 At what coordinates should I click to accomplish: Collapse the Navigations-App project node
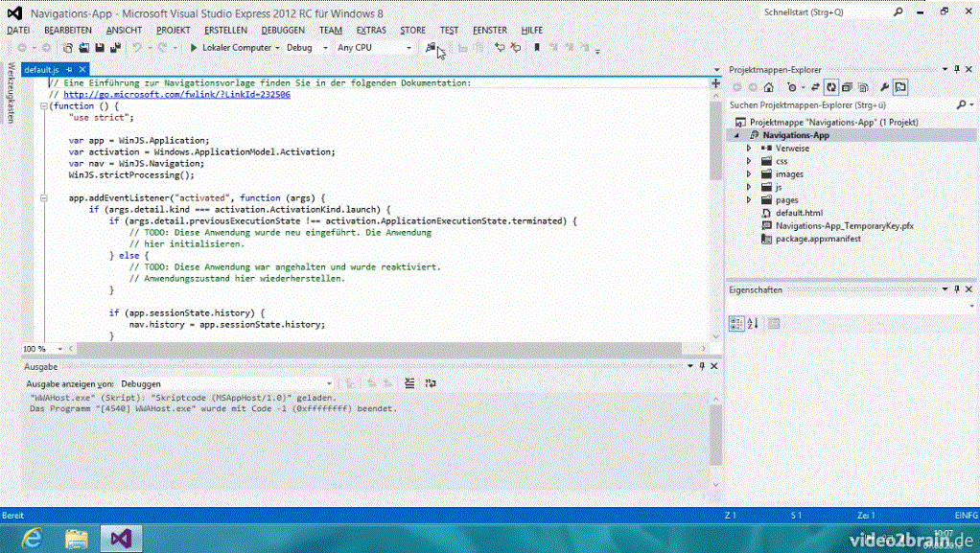736,135
